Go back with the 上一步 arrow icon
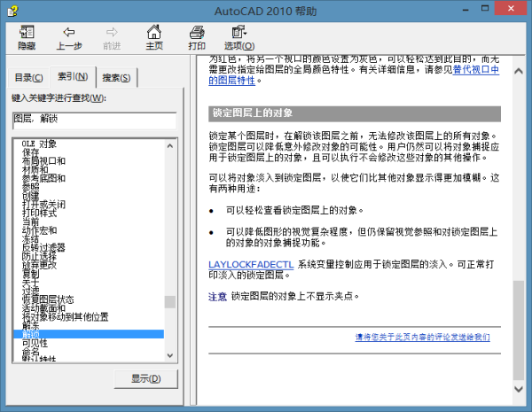Image resolution: width=532 pixels, height=412 pixels. (69, 32)
